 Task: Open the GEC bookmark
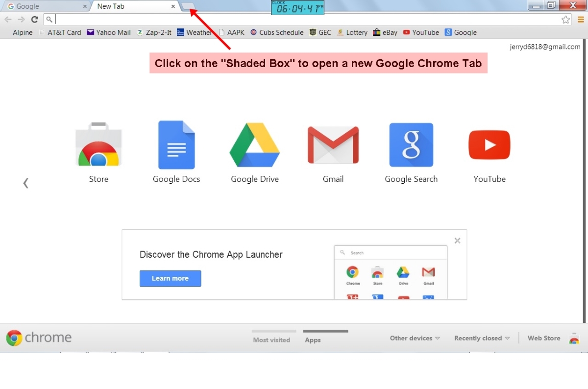[320, 32]
